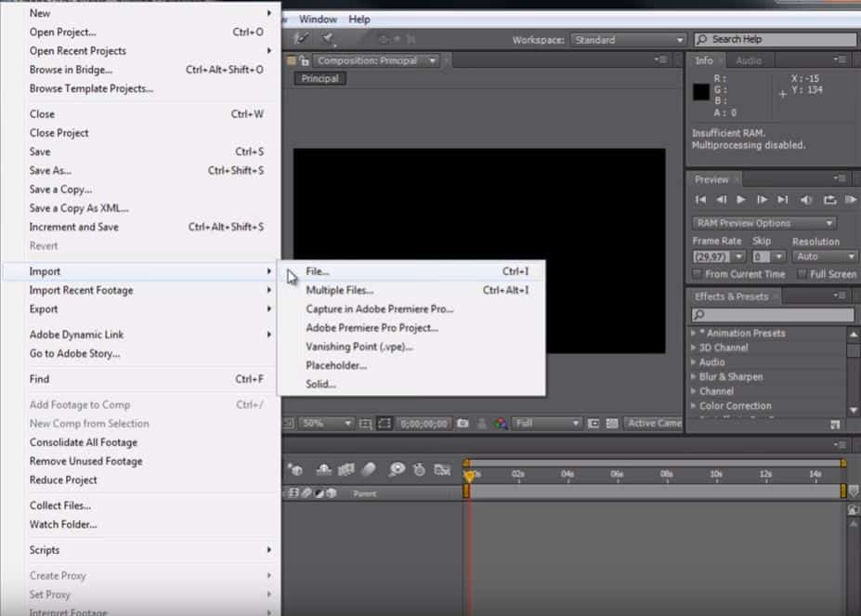Go to first frame in Preview panel
The image size is (861, 616).
[700, 200]
